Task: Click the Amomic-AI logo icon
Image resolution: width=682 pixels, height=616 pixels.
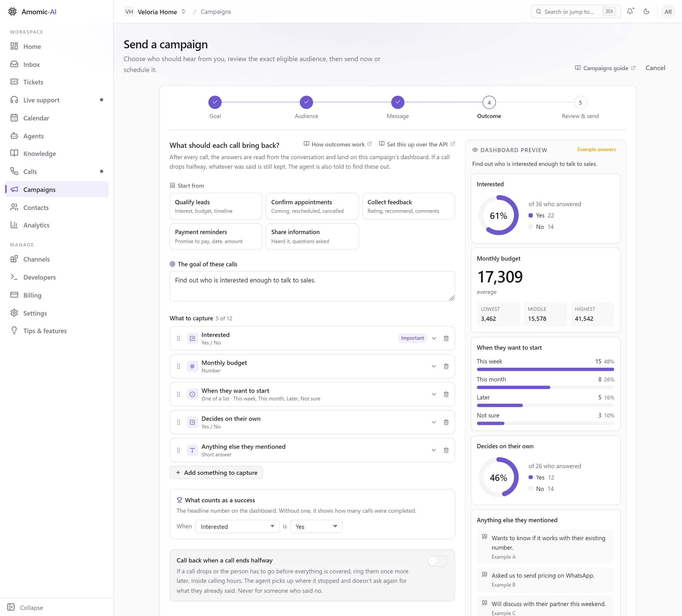Action: click(x=13, y=11)
